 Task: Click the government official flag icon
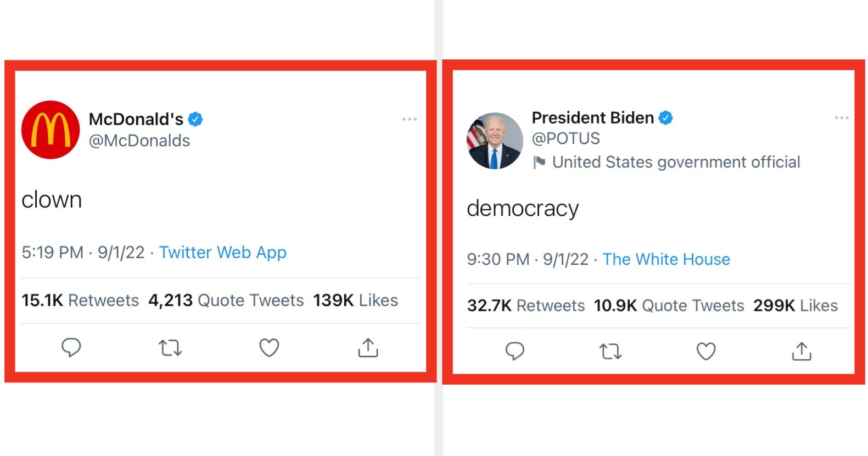(x=539, y=162)
